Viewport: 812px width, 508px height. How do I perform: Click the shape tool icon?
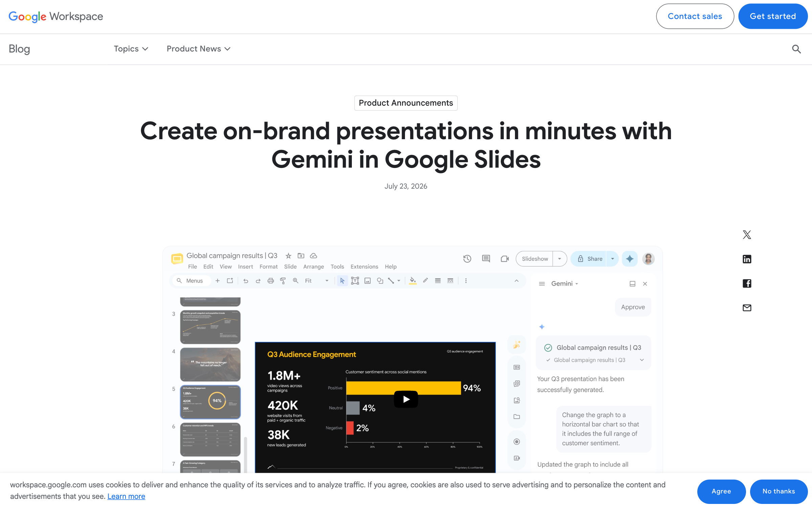(x=380, y=281)
